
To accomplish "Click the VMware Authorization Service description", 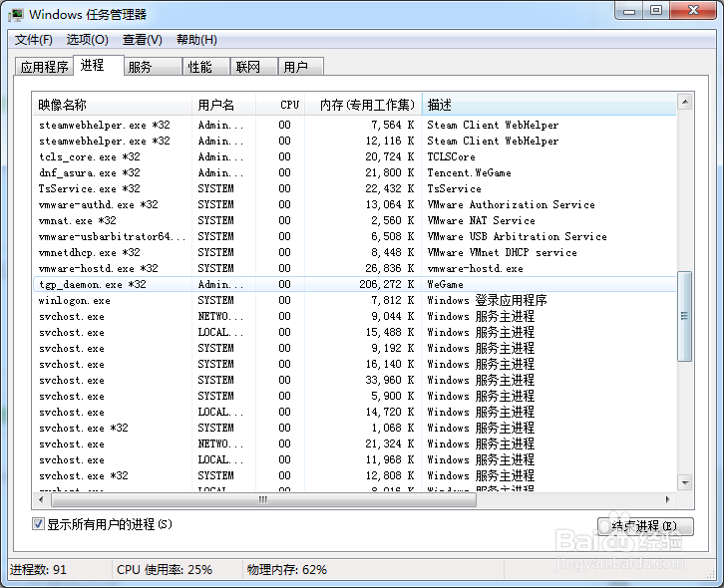I will click(x=511, y=204).
